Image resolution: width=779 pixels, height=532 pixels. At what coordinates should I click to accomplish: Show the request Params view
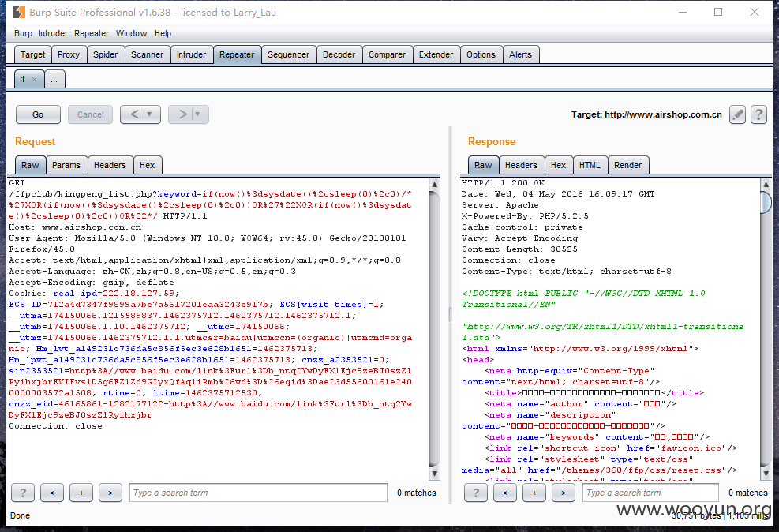click(x=66, y=165)
